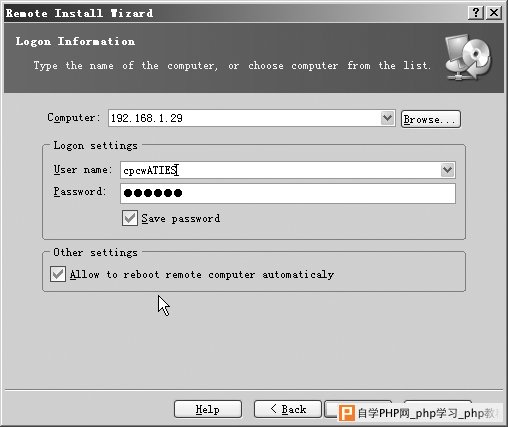Close the Remote Install Wizard dialog

pyautogui.click(x=494, y=13)
